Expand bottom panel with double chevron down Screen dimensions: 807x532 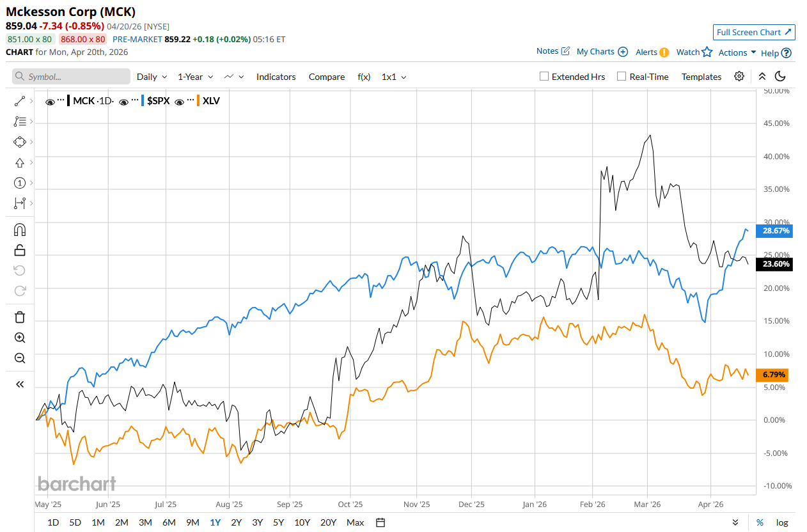click(735, 522)
